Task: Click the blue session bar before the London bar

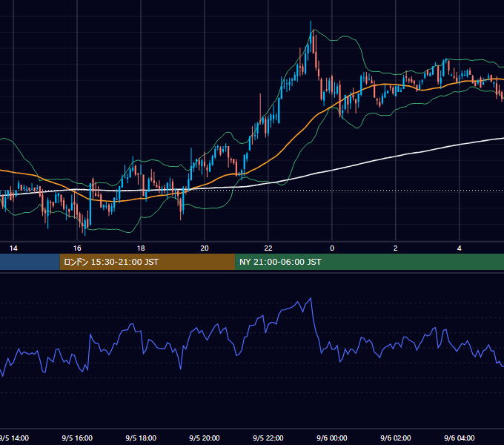Action: tap(30, 262)
